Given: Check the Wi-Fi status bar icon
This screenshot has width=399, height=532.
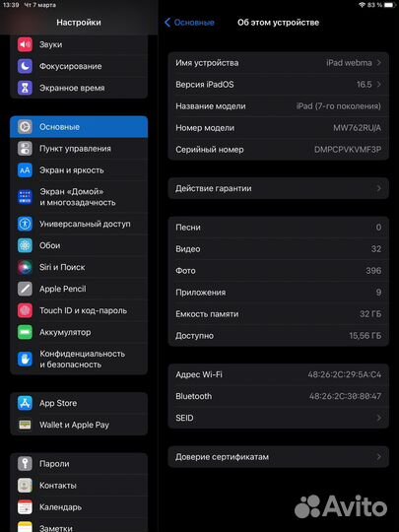Looking at the screenshot, I should click(x=362, y=5).
